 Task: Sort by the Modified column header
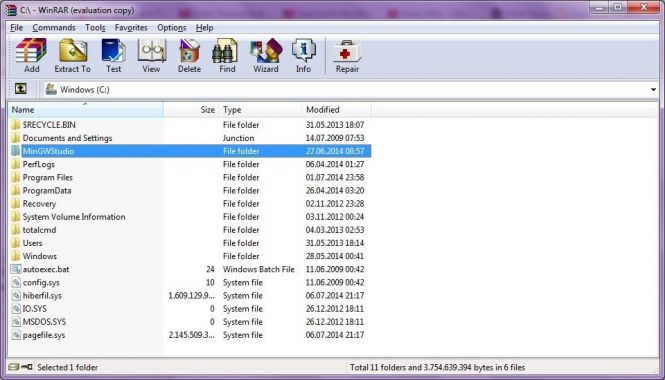(337, 110)
